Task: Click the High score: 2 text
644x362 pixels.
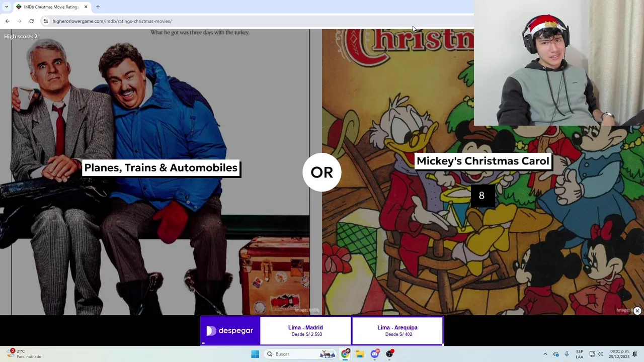Action: [x=21, y=36]
